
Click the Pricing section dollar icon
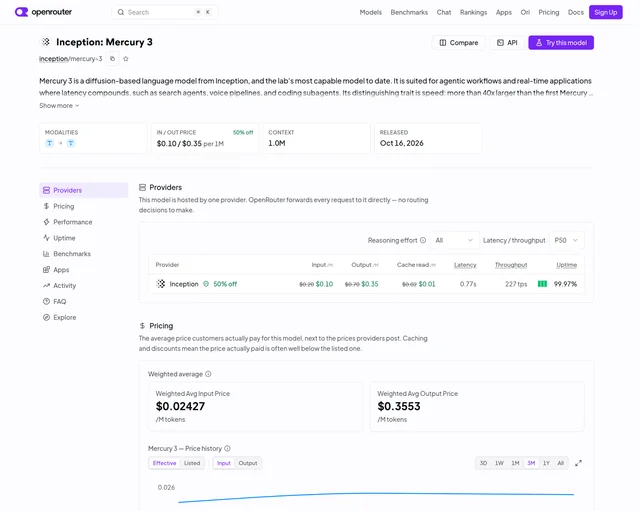142,326
